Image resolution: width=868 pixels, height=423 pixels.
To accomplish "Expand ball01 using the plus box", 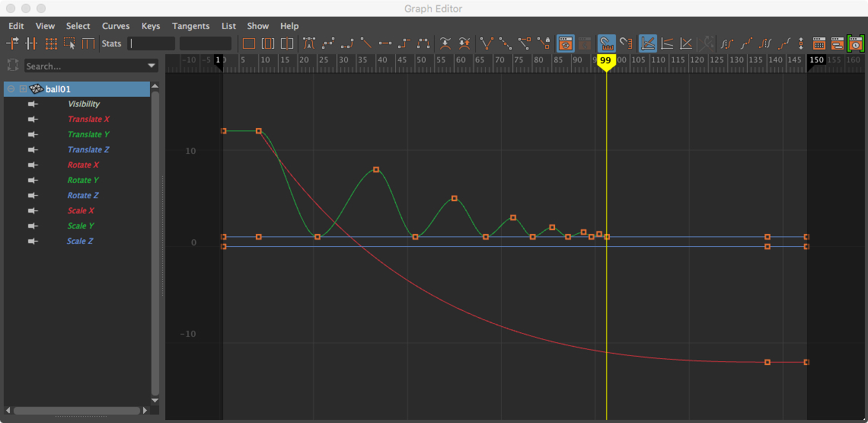I will coord(23,89).
